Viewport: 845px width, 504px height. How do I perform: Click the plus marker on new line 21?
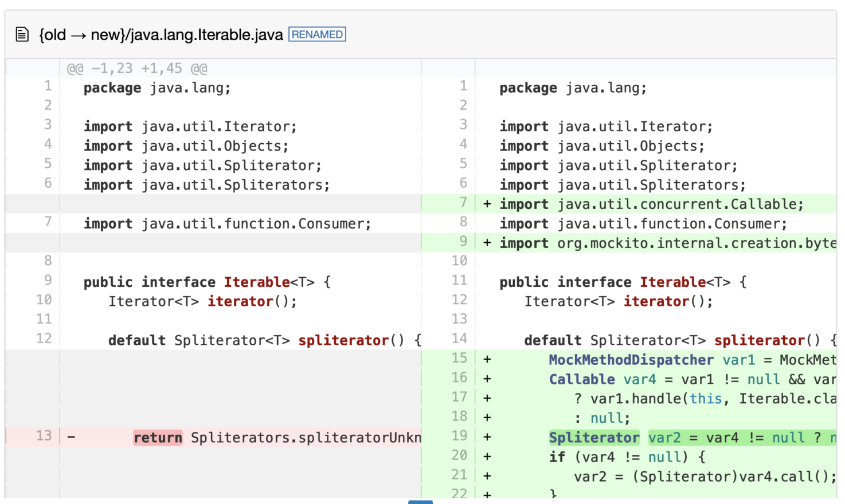point(487,476)
